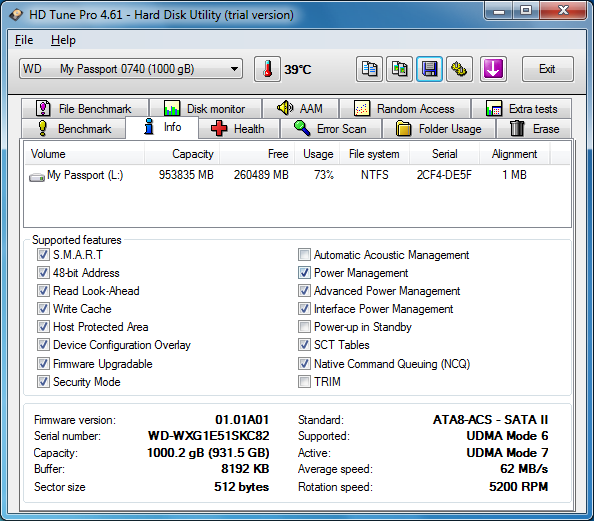Screen dimensions: 594x521
Task: Open options via the wrench tools icon
Action: (x=459, y=69)
